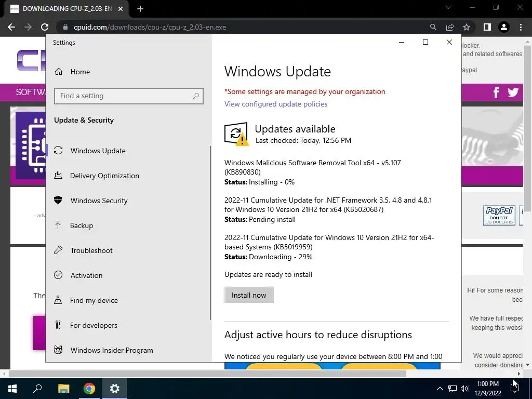Click the Troubleshoot wrench icon
The height and width of the screenshot is (399, 532).
point(58,250)
